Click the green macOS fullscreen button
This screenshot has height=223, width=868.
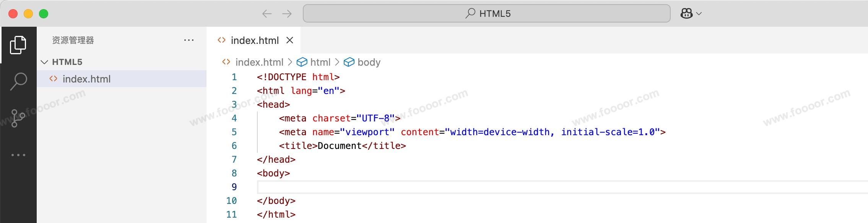click(44, 14)
